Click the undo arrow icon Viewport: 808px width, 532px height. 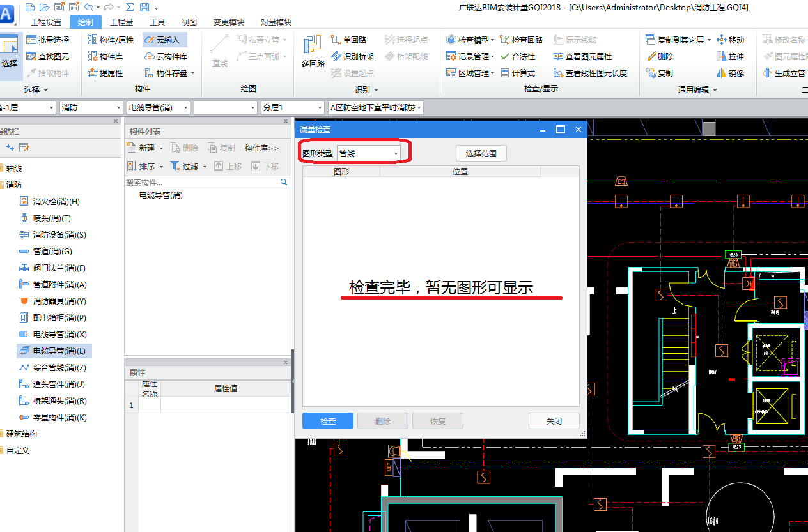tap(88, 7)
